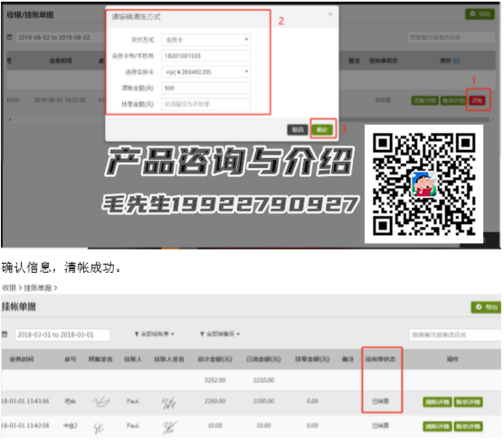
Task: Expand the 全部销售员 filter dropdown
Action: coord(220,334)
